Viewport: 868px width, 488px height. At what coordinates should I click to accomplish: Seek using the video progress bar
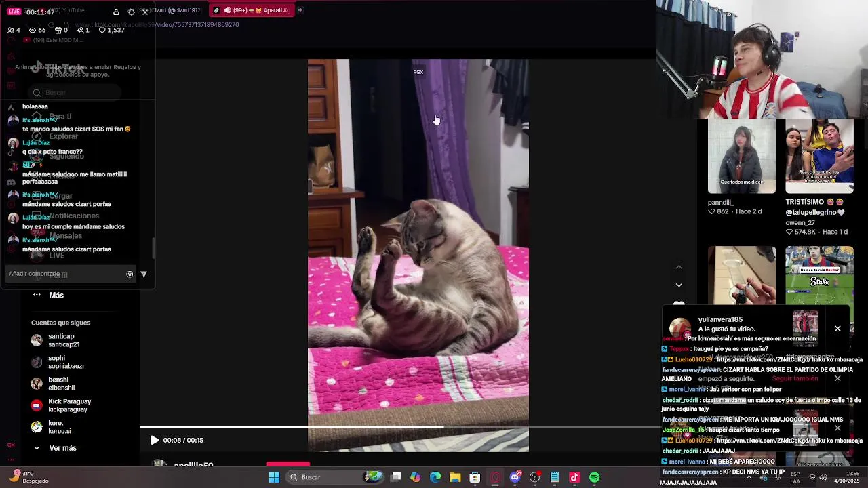coord(400,427)
